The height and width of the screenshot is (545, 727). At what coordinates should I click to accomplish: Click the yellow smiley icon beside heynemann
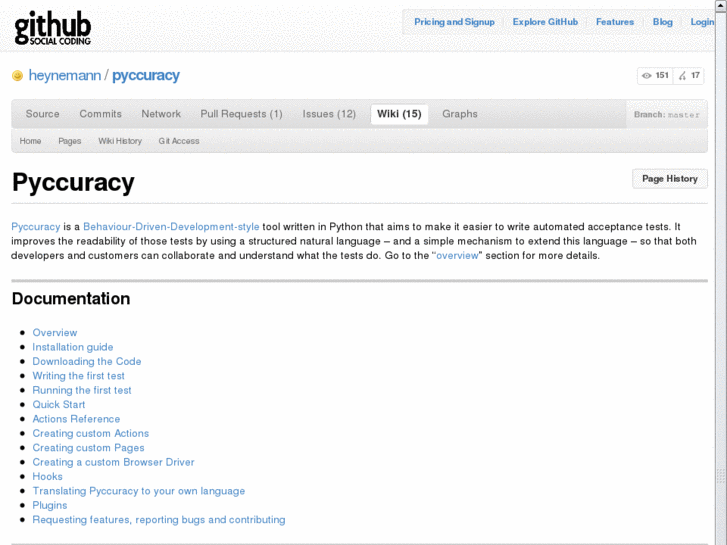pos(17,76)
